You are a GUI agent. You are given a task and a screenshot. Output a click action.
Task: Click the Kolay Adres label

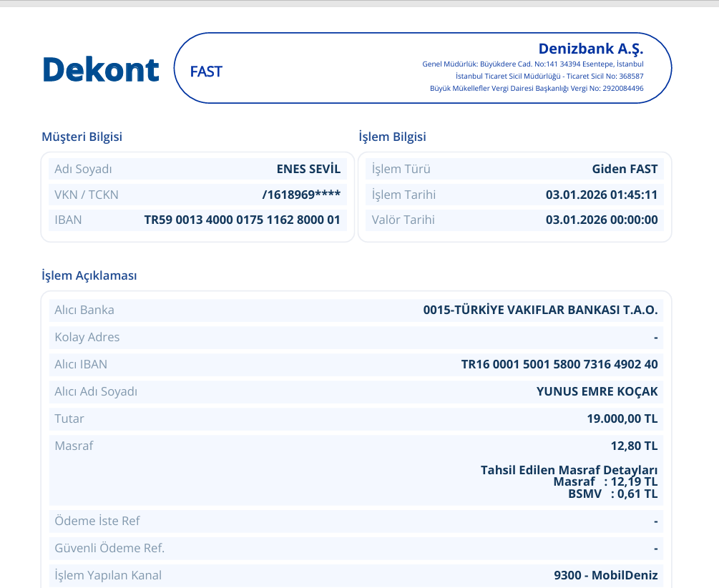(87, 337)
